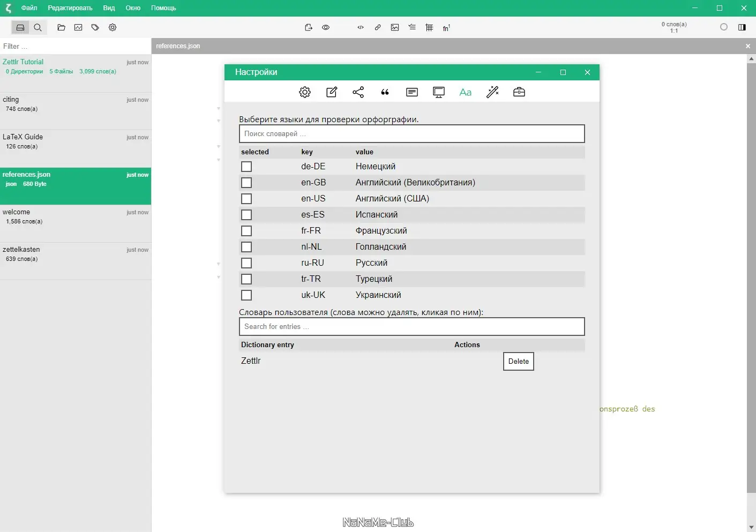Select references.json in file list
Image resolution: width=756 pixels, height=532 pixels.
pyautogui.click(x=76, y=186)
